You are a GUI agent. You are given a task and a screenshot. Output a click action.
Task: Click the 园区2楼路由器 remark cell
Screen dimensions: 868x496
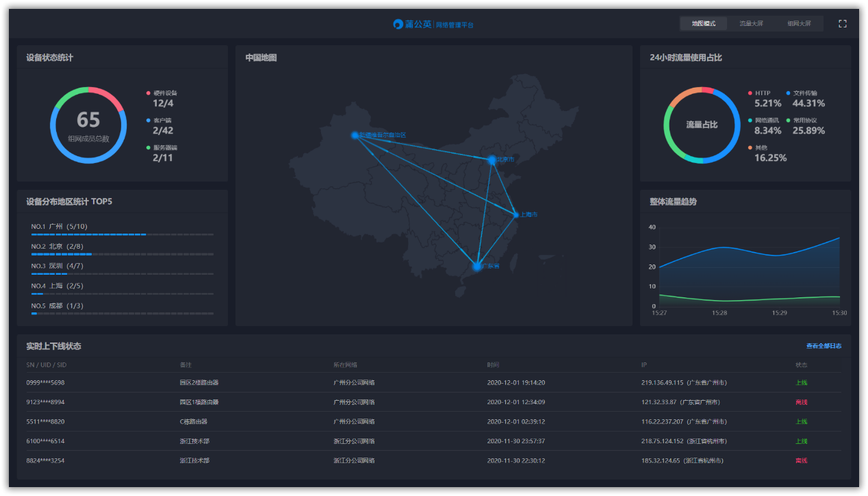[199, 382]
